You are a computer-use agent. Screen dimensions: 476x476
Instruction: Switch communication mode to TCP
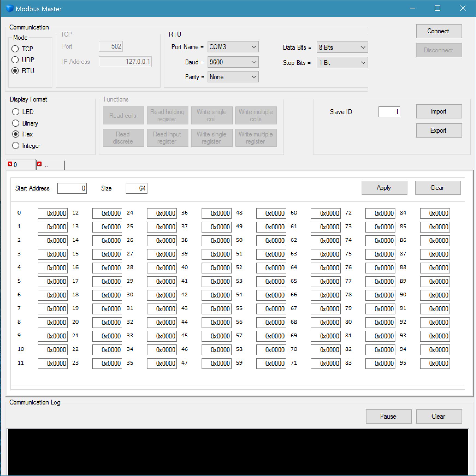pyautogui.click(x=15, y=49)
